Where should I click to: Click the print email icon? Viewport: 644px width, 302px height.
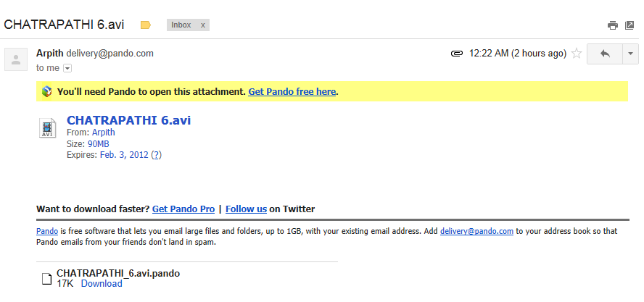pyautogui.click(x=612, y=25)
